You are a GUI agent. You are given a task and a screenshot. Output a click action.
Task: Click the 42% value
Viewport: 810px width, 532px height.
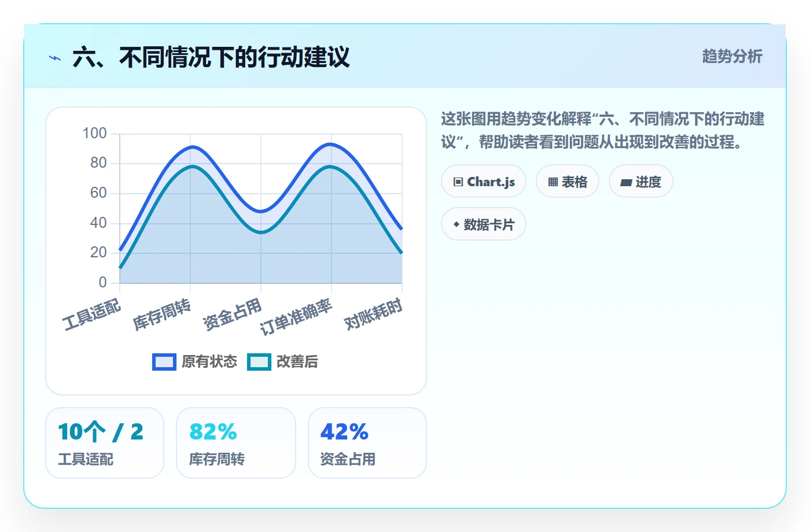click(x=345, y=432)
